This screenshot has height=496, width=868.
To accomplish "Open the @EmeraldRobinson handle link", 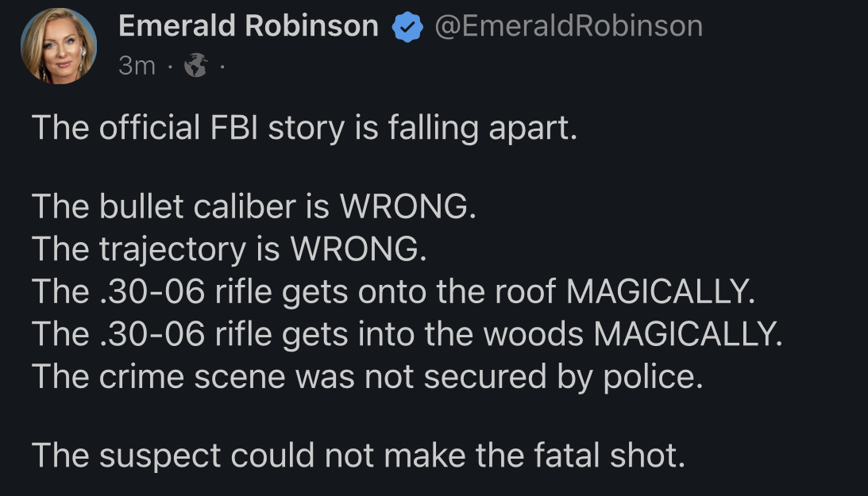I will coord(568,26).
